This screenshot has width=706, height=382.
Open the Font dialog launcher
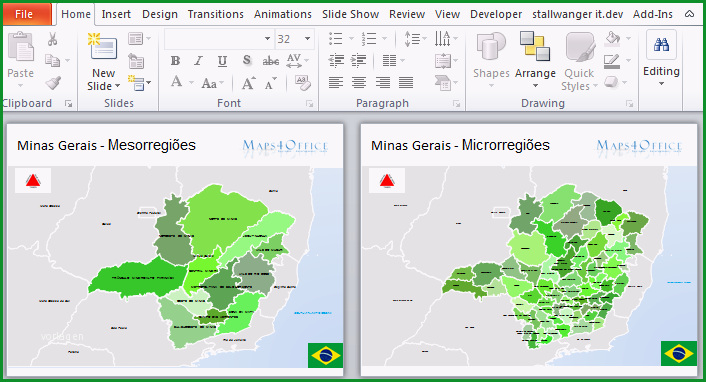(x=310, y=104)
